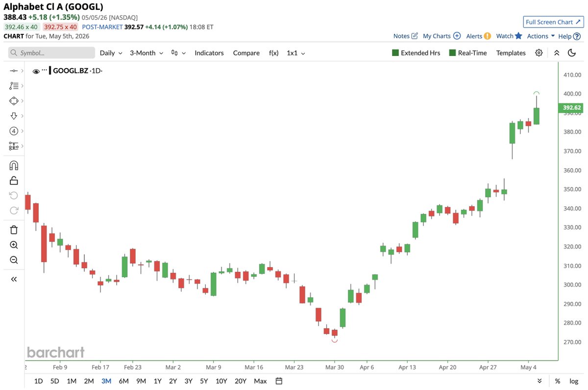Pick the measurement projection tool

(x=14, y=146)
